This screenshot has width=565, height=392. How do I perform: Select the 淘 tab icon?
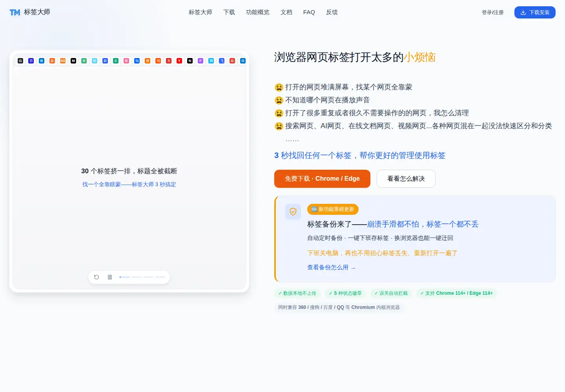point(158,61)
